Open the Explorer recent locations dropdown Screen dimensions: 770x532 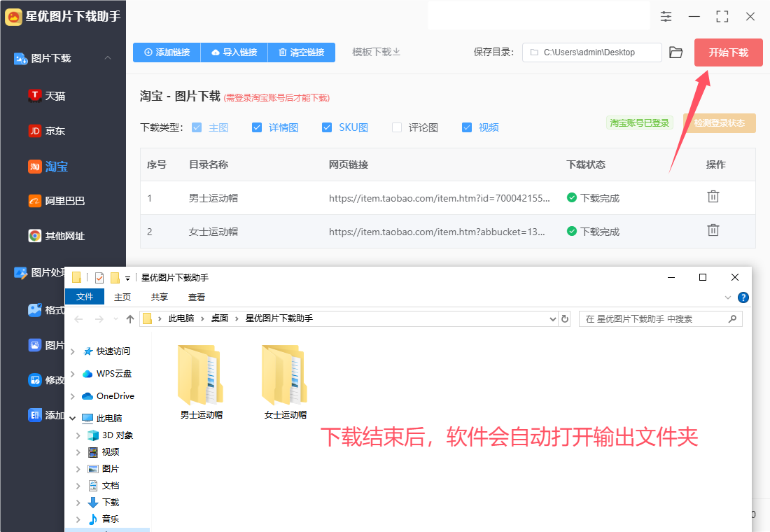click(116, 319)
